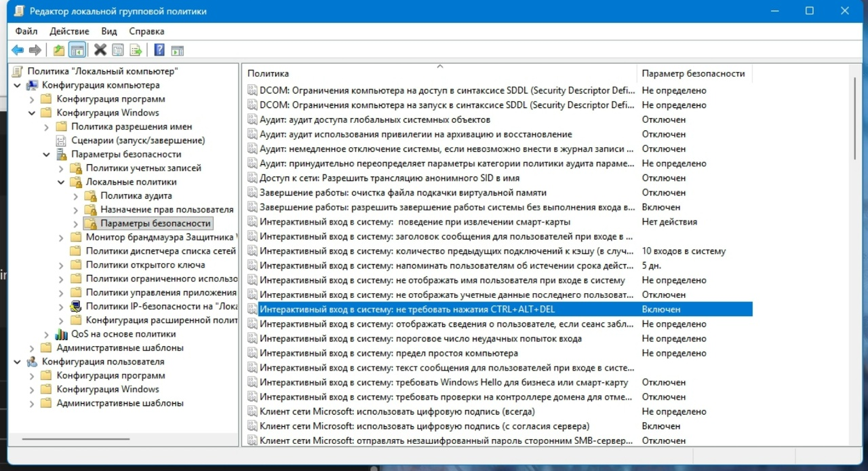The width and height of the screenshot is (868, 471).
Task: Click the IP security icon beside Политики IP-безопасности
Action: point(76,306)
